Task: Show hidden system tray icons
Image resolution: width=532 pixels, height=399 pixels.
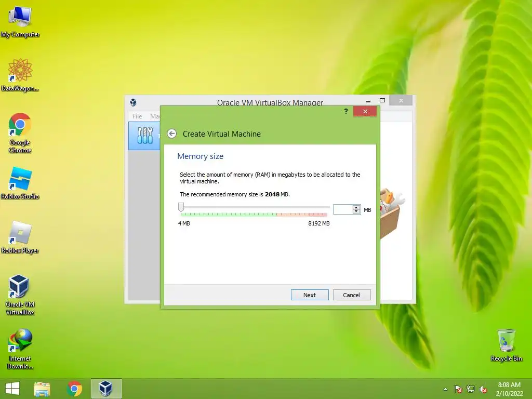Action: click(445, 389)
